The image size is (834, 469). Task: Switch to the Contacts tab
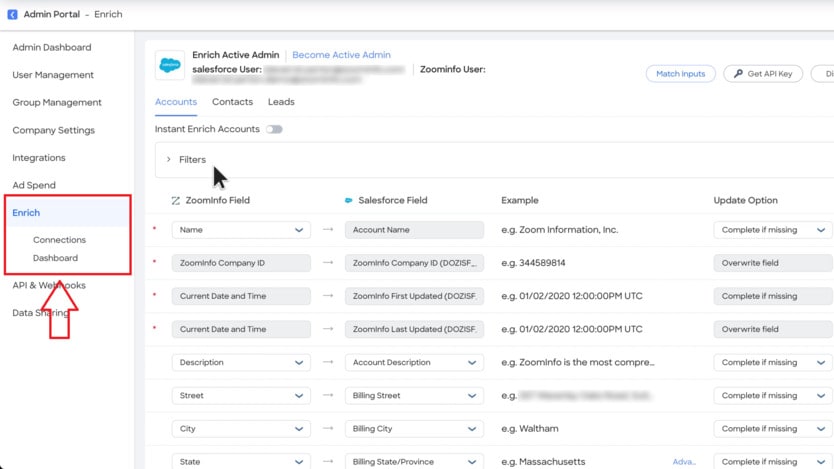[232, 102]
